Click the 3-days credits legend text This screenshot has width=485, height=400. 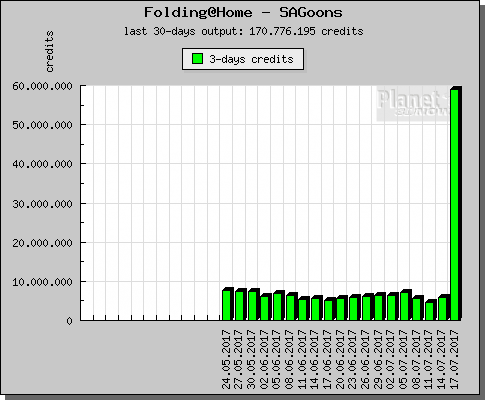click(x=251, y=59)
